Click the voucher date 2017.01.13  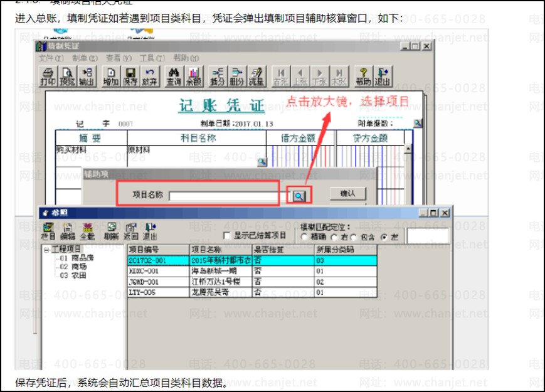[x=254, y=124]
